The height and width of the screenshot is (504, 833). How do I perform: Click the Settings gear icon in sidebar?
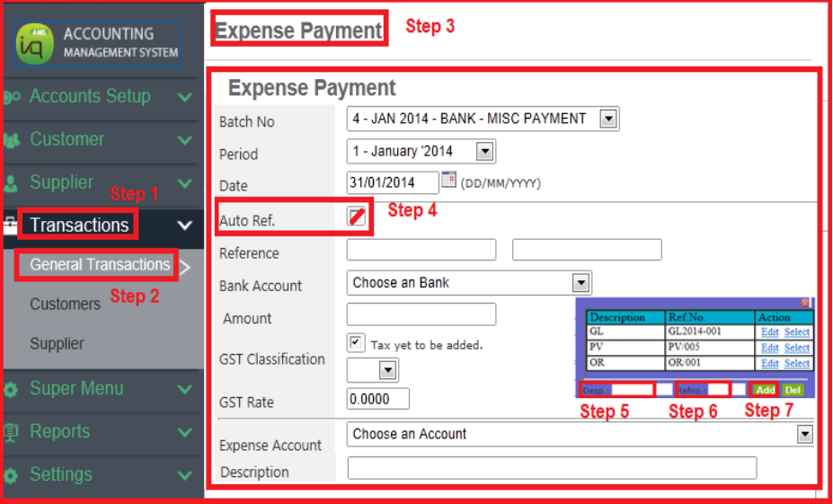[12, 475]
